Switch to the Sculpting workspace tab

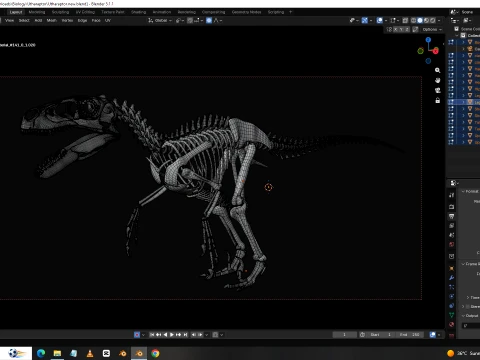pyautogui.click(x=60, y=12)
